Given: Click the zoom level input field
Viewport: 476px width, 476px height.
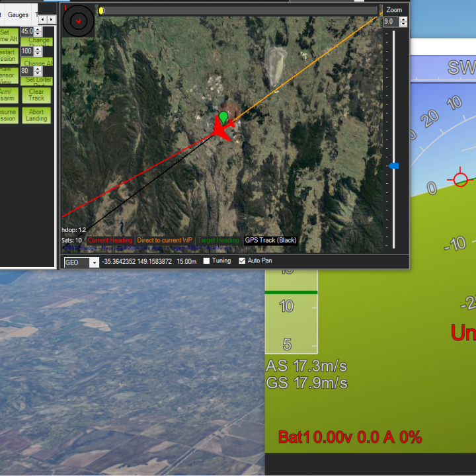Looking at the screenshot, I should tap(390, 22).
